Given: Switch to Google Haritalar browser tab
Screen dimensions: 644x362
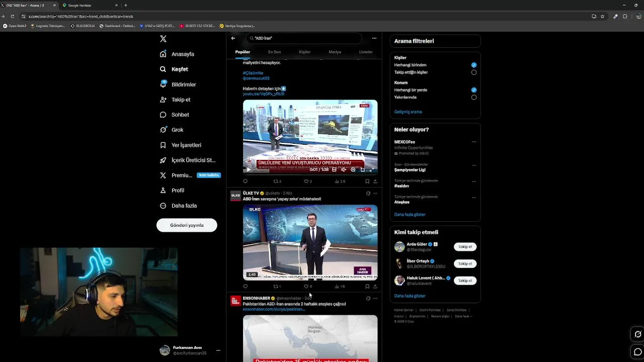Looking at the screenshot, I should coord(90,5).
